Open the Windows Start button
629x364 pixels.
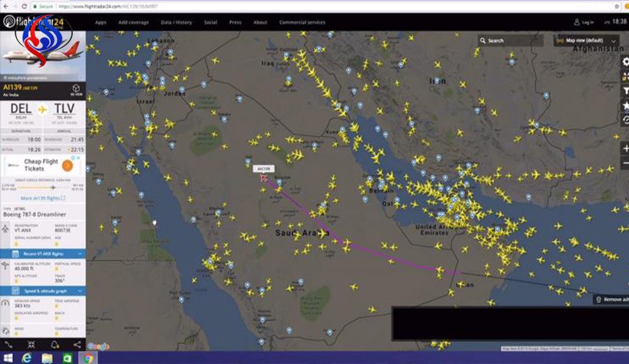click(8, 358)
